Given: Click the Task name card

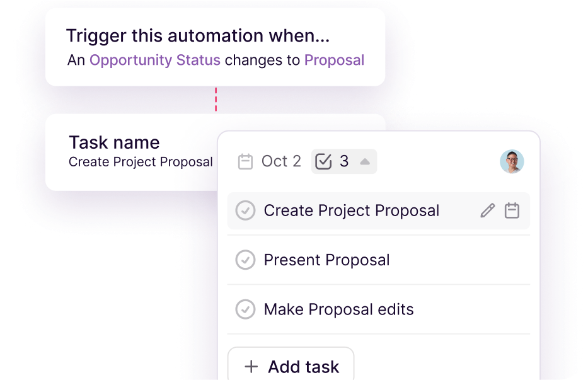Looking at the screenshot, I should (x=126, y=151).
